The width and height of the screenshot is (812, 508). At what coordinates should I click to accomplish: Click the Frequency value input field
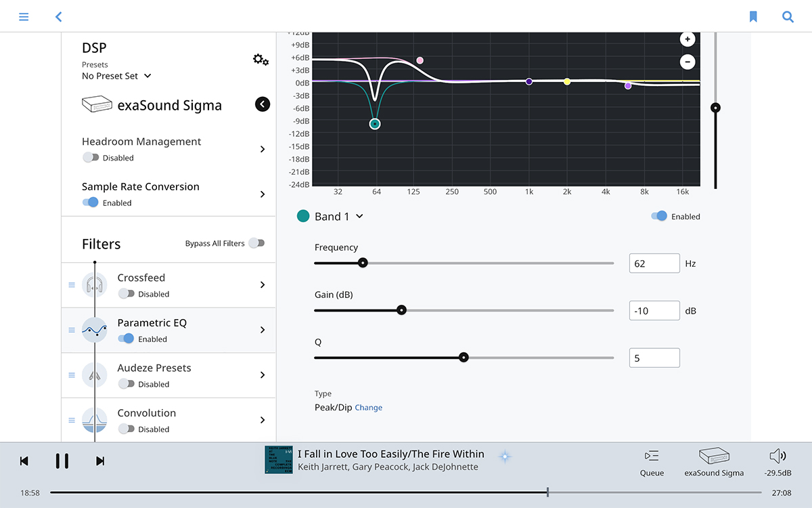[x=654, y=263]
